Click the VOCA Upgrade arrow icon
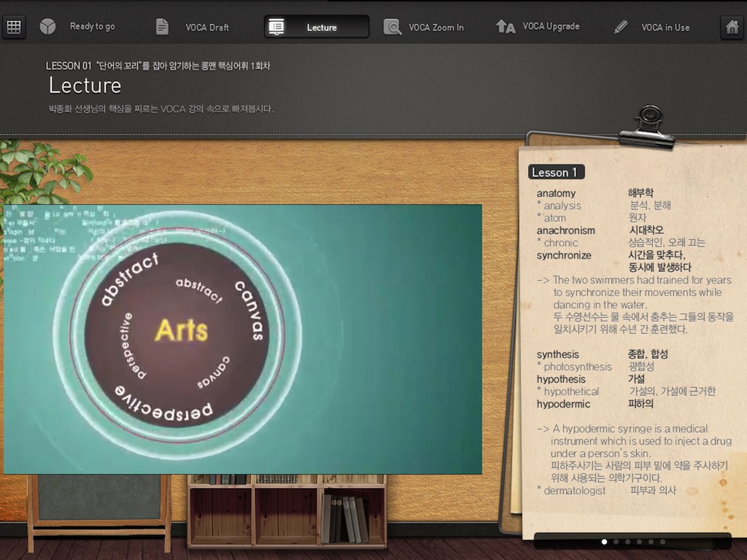Viewport: 747px width, 560px height. click(x=506, y=27)
